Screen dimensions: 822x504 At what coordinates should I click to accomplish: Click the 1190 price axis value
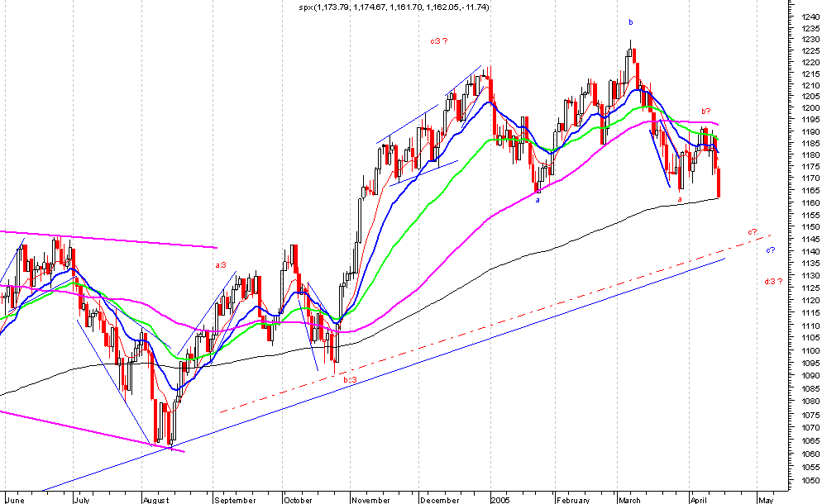[810, 132]
